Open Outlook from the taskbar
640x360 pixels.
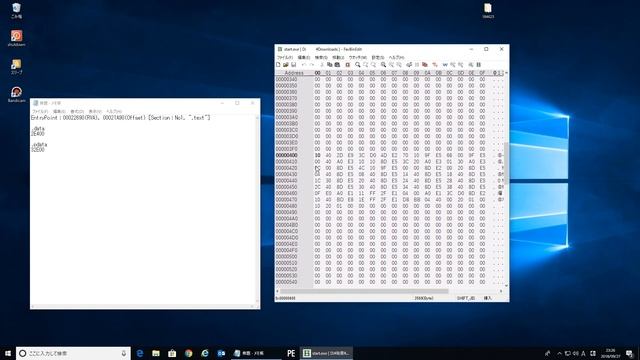tap(221, 353)
